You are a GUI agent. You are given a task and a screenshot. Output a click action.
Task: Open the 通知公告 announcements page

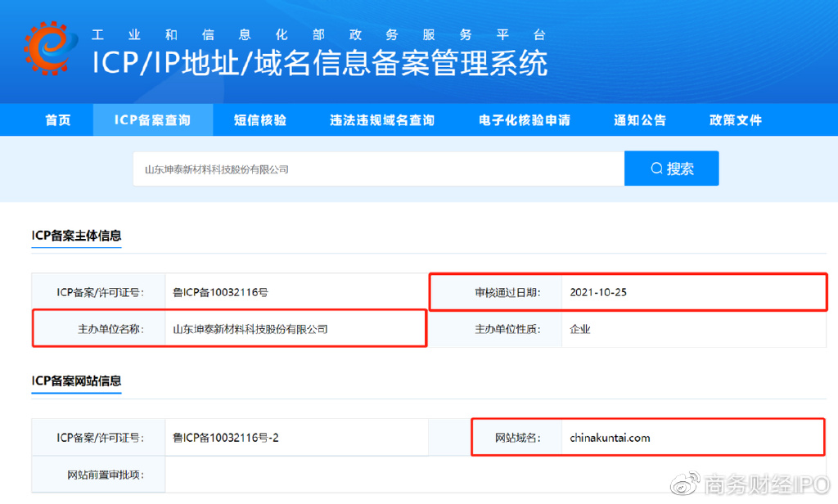640,119
